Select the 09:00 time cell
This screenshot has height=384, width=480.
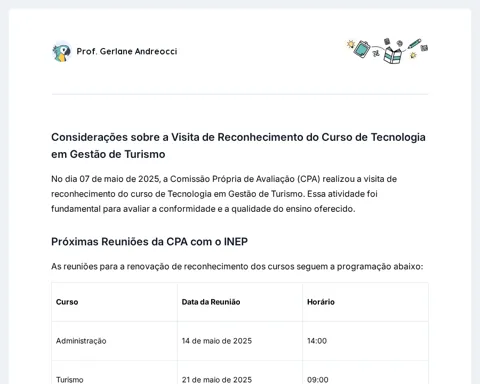[x=365, y=373]
